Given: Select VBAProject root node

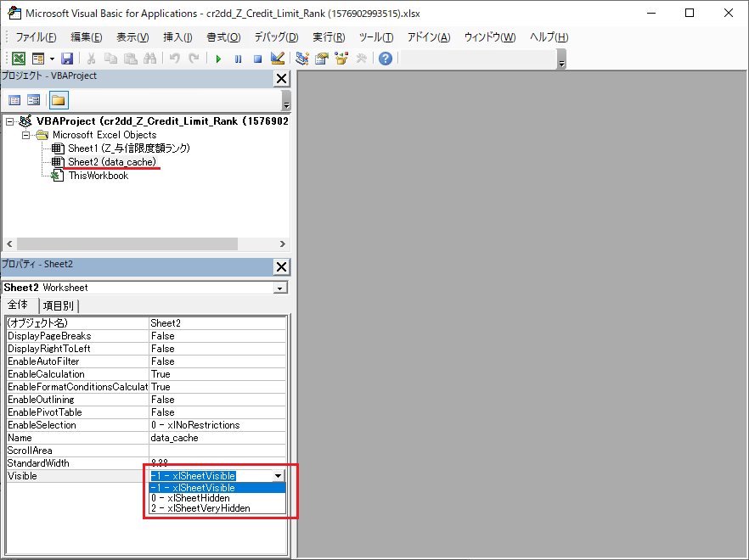Looking at the screenshot, I should 162,121.
